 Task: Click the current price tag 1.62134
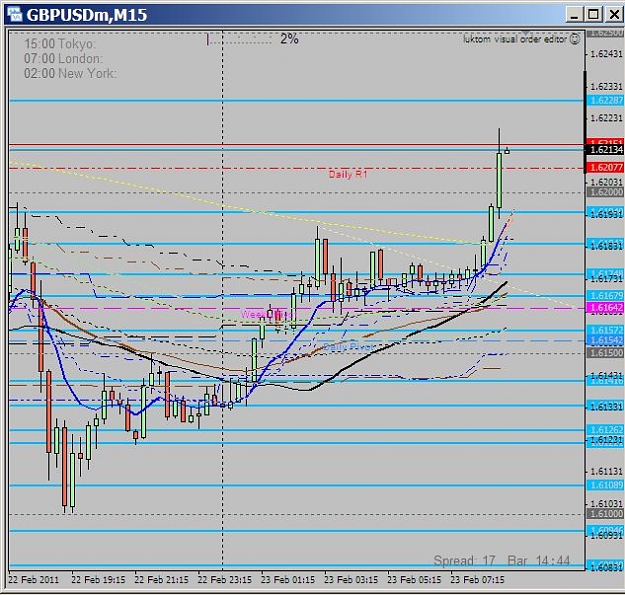coord(605,149)
